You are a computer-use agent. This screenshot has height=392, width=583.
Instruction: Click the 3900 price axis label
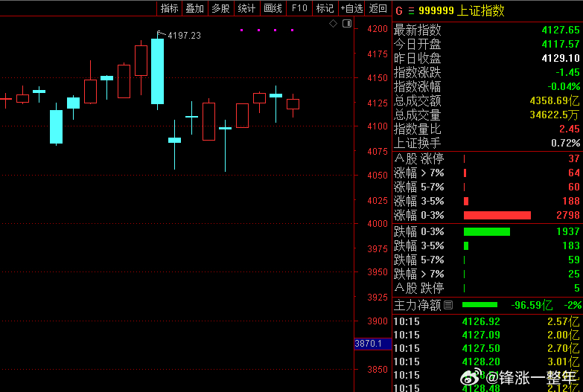click(x=377, y=321)
